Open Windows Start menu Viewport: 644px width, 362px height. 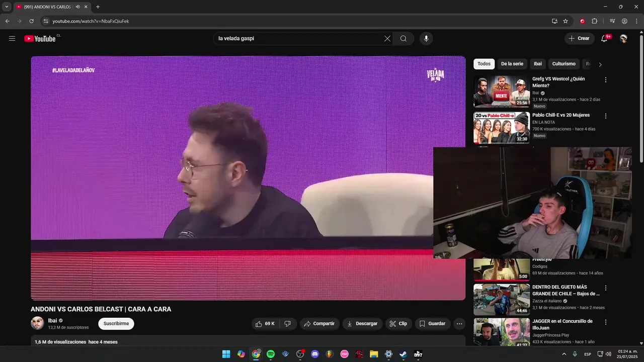(226, 354)
